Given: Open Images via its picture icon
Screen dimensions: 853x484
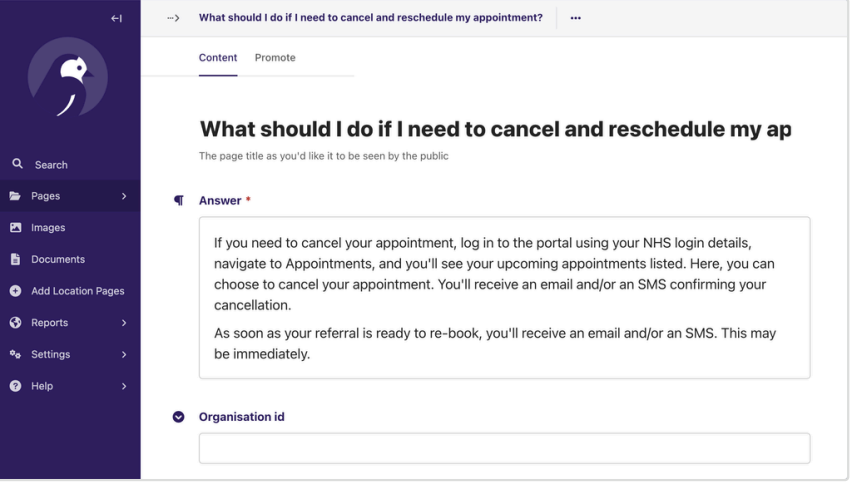Looking at the screenshot, I should (16, 227).
